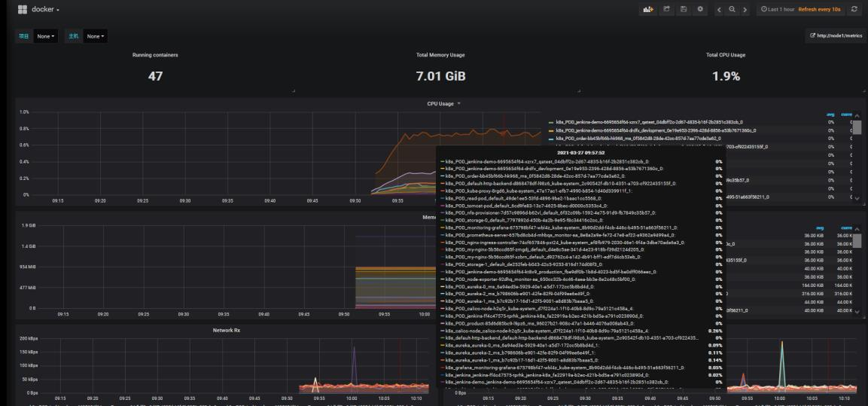Click the 1.9% CPU value

(x=726, y=76)
